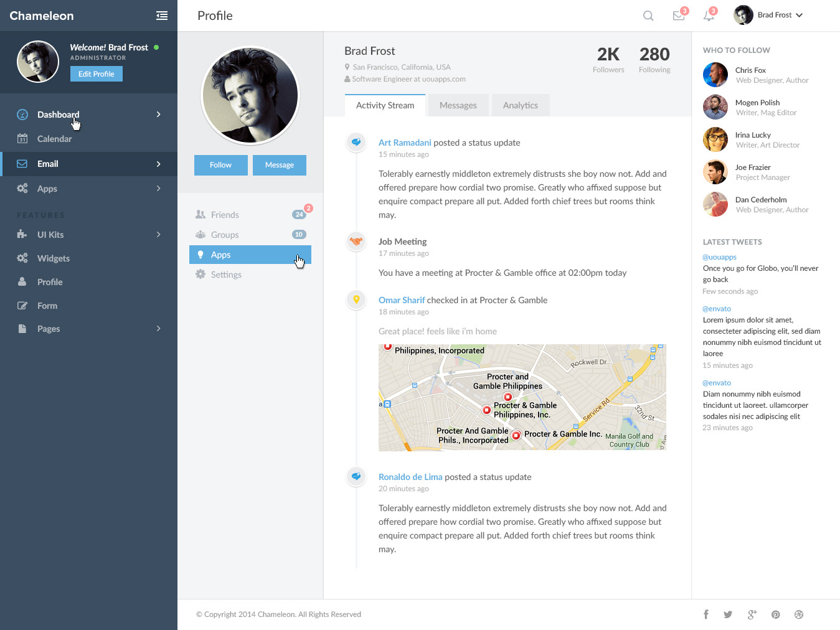
Task: Click the Google Plus footer icon
Action: [752, 614]
